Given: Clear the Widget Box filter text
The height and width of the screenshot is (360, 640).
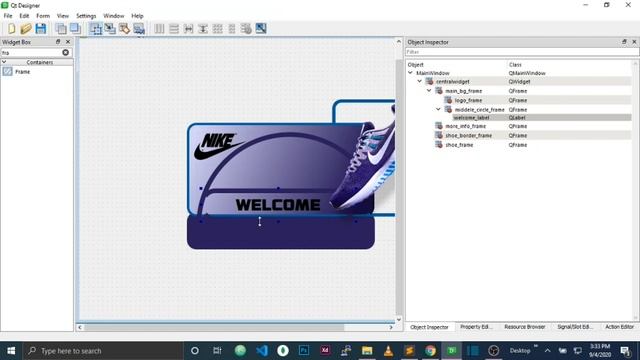Looking at the screenshot, I should pos(65,53).
